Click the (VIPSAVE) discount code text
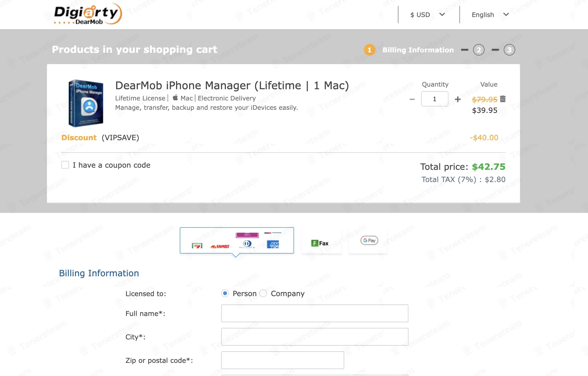This screenshot has height=376, width=588. coord(120,138)
